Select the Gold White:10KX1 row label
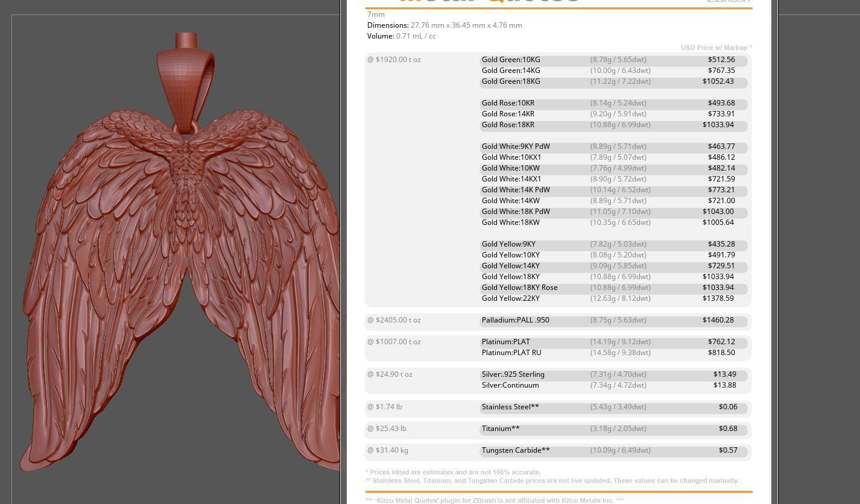 [x=511, y=157]
